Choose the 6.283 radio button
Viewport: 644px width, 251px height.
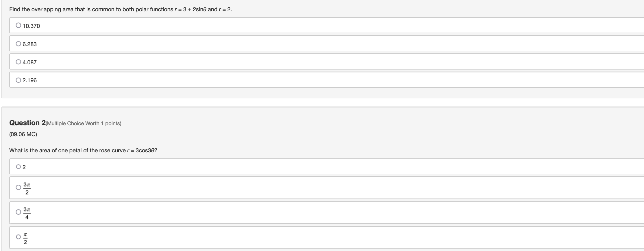coord(18,44)
